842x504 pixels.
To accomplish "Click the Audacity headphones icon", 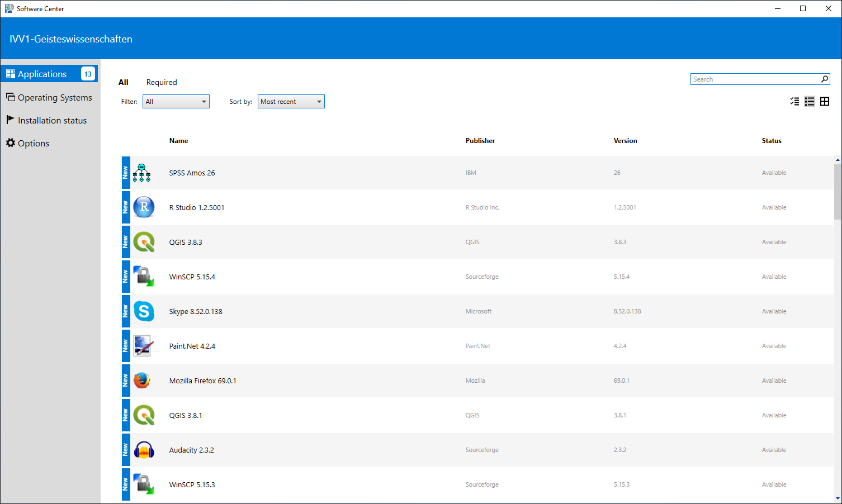I will pyautogui.click(x=144, y=450).
